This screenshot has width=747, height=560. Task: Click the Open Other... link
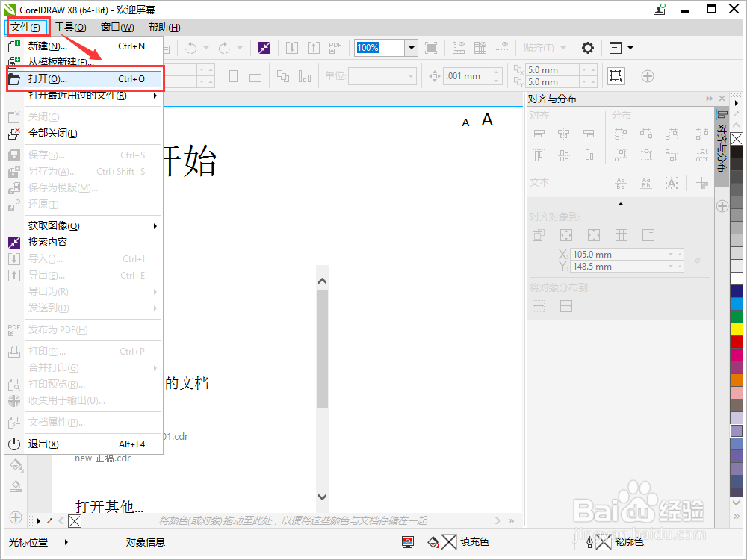pos(109,507)
